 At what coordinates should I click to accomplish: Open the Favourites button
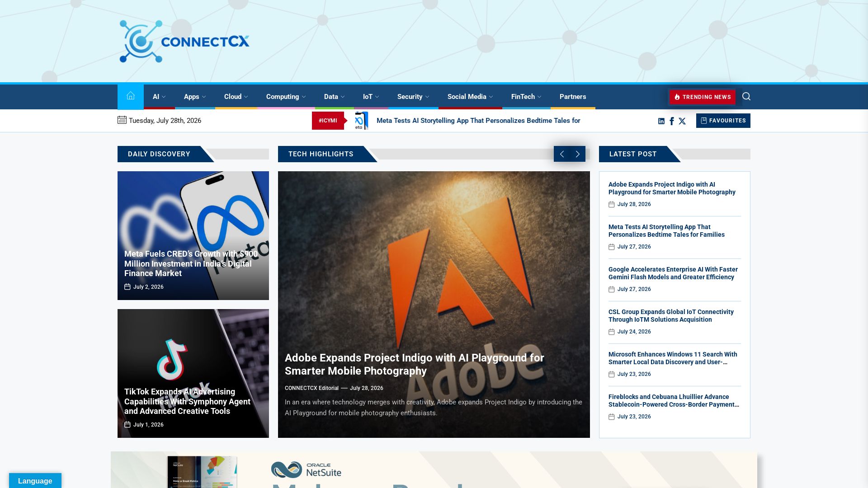(x=723, y=121)
